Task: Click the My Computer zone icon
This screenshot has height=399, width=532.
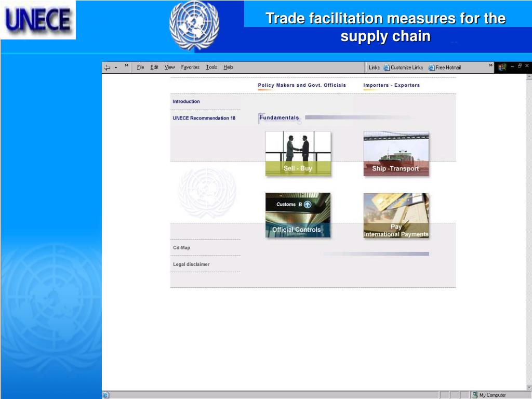Action: [475, 395]
